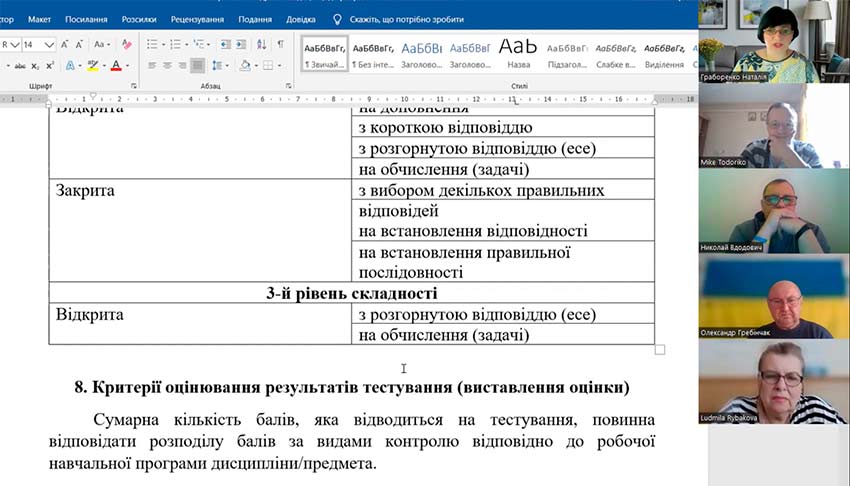Expand the Change Case (Aa) dropdown
The width and height of the screenshot is (850, 486).
(x=102, y=44)
